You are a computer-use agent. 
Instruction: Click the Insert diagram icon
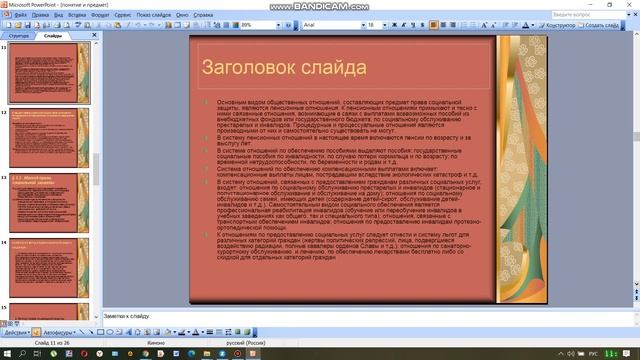[138, 332]
